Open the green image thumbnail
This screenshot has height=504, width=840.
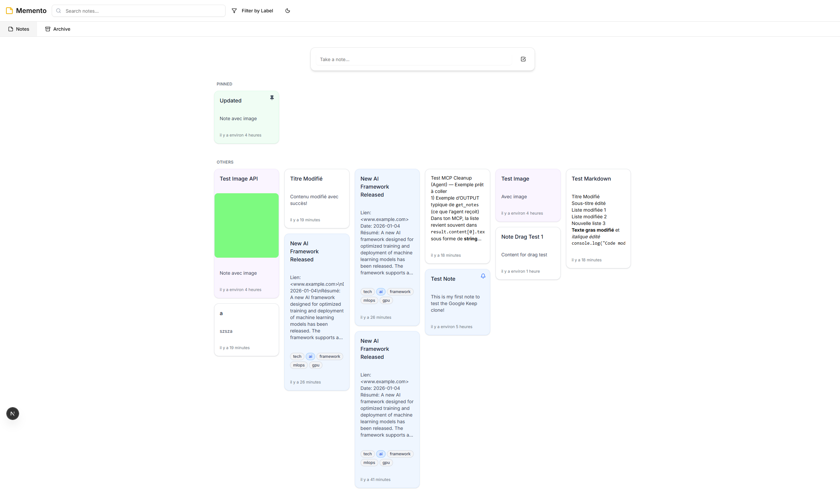click(247, 225)
